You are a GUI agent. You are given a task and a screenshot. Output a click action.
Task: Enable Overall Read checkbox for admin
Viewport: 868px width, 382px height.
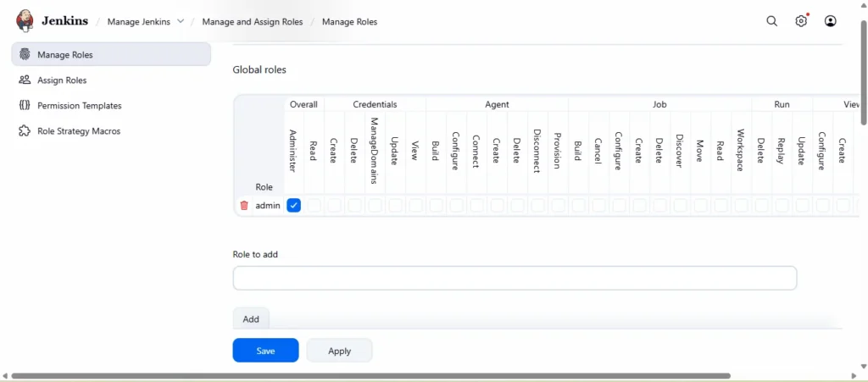point(314,206)
